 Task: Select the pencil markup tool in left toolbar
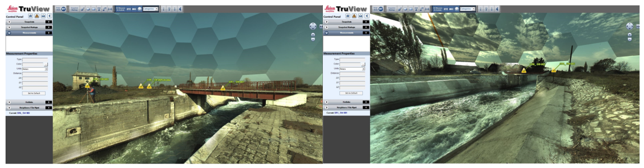[83, 9]
